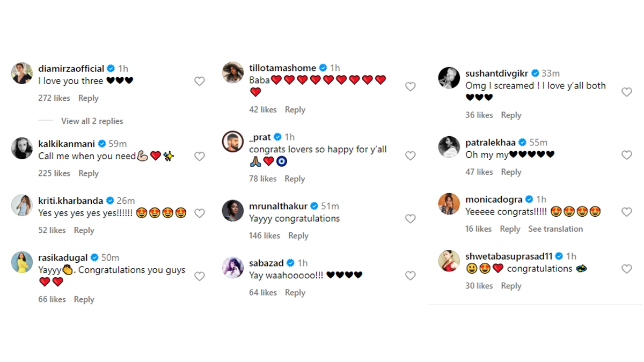Toggle like on monicadogra's comment

coord(626,212)
